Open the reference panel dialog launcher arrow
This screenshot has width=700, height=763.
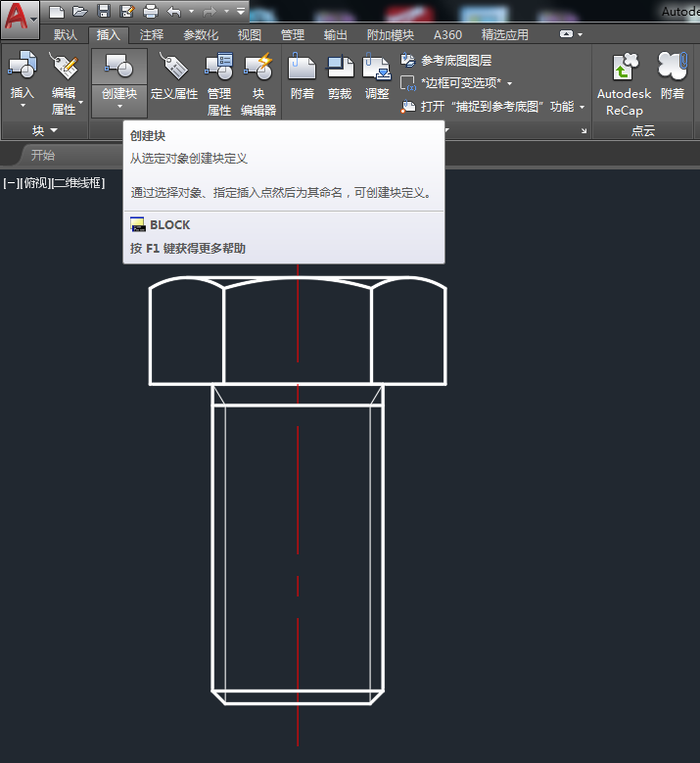point(583,131)
